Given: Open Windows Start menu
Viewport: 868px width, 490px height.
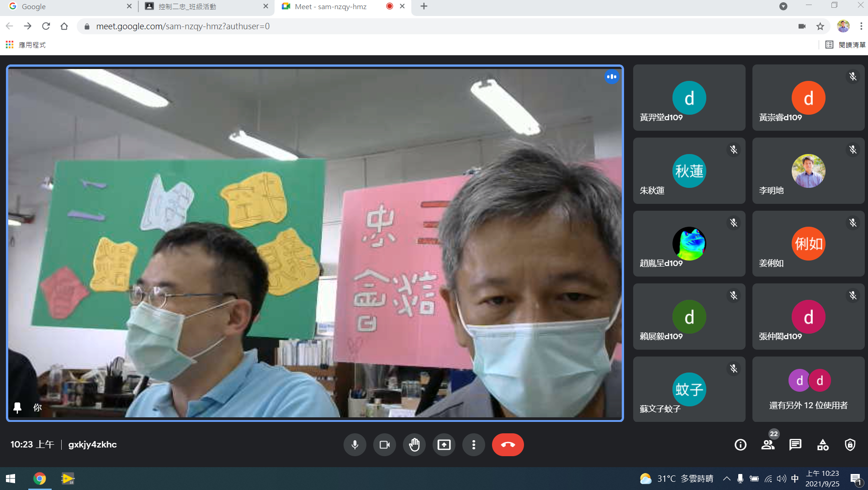Looking at the screenshot, I should pos(11,479).
